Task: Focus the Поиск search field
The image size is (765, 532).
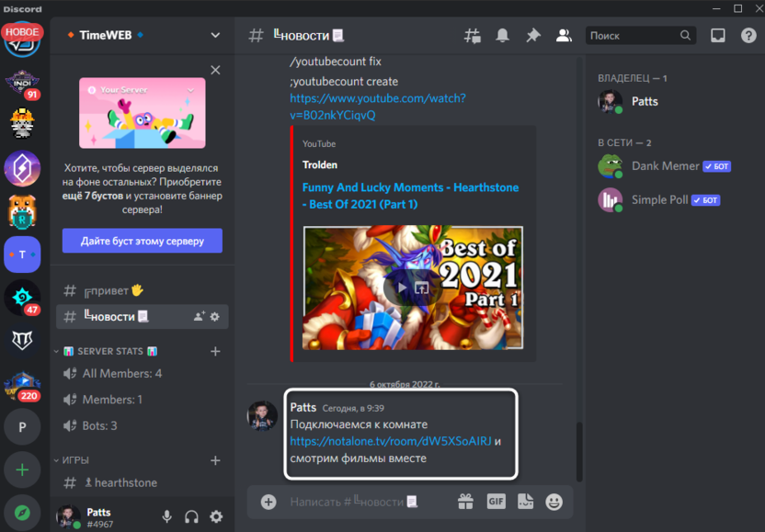Action: (x=641, y=36)
